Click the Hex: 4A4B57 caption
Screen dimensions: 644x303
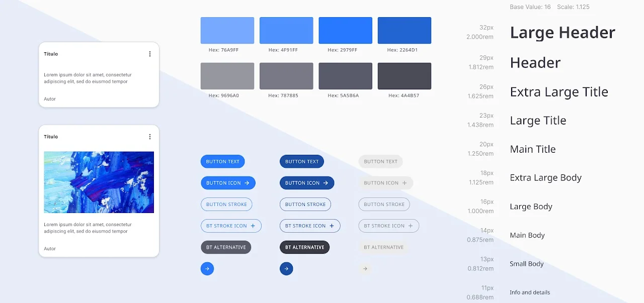403,95
